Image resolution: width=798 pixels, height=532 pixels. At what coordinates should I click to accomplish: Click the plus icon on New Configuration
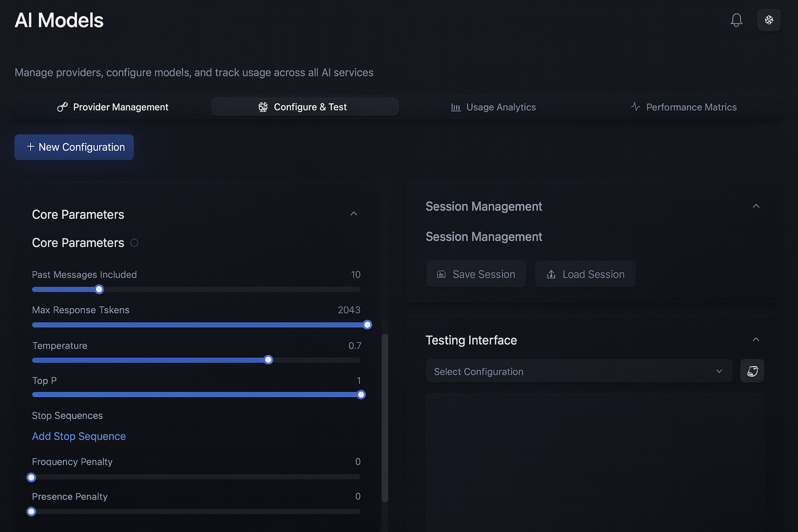pyautogui.click(x=31, y=147)
